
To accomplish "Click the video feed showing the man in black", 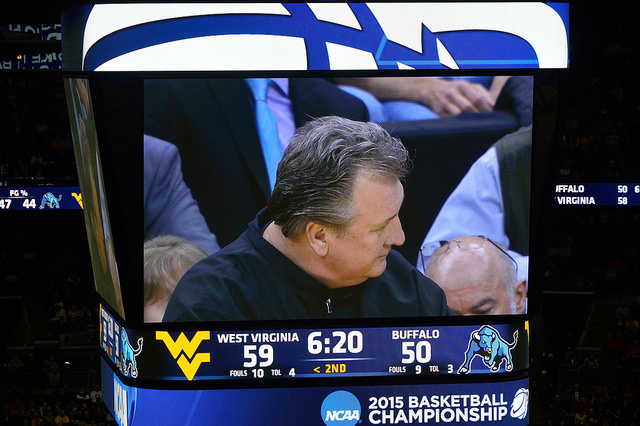I will [338, 199].
